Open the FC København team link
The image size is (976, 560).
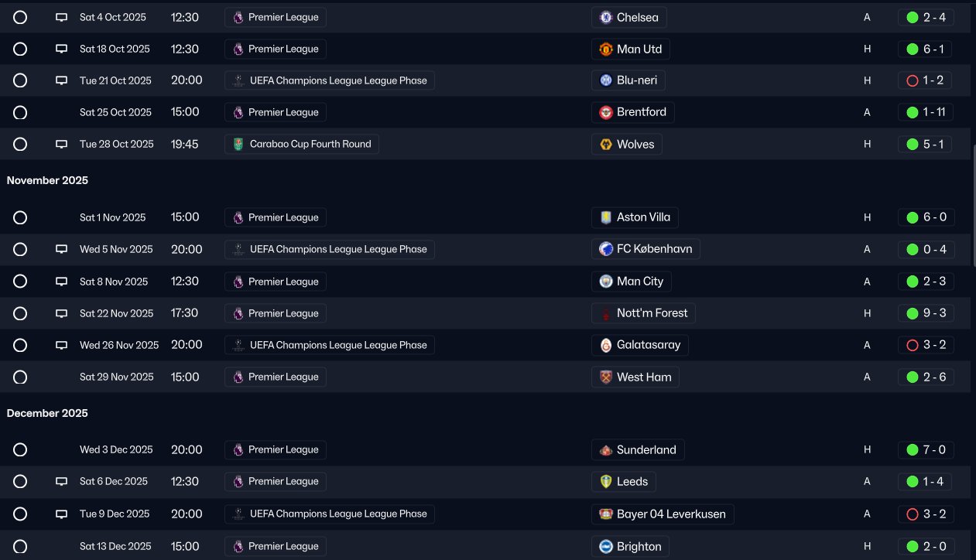tap(646, 249)
